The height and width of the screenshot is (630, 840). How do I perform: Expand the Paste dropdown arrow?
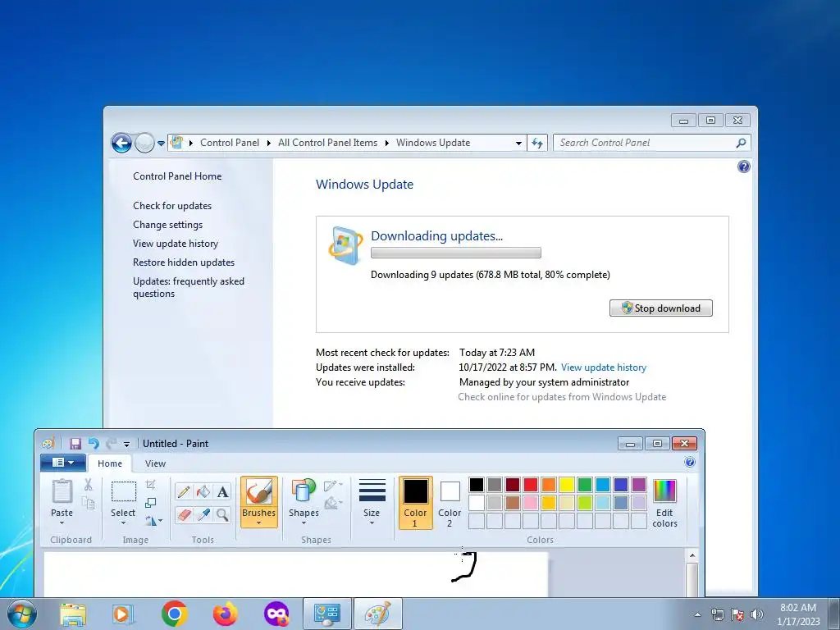62,523
